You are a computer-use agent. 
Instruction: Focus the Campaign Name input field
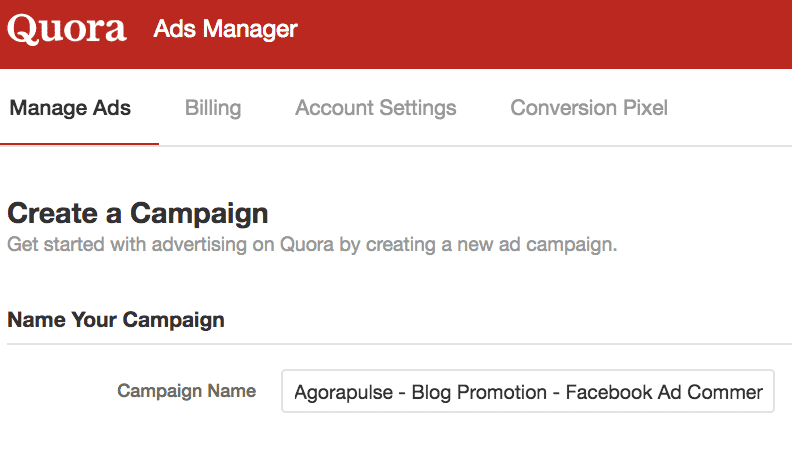coord(528,391)
